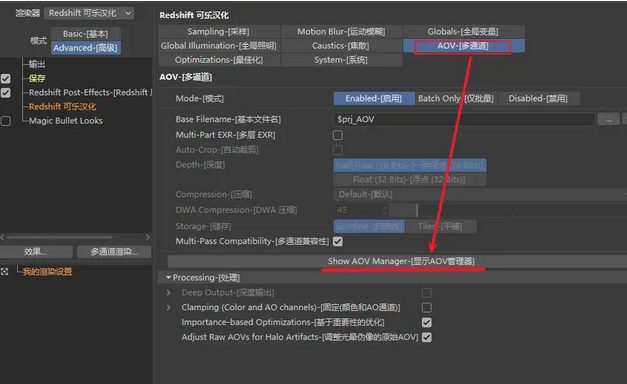This screenshot has width=627, height=384.
Task: Toggle Multi-Part EXR checkbox
Action: point(338,135)
